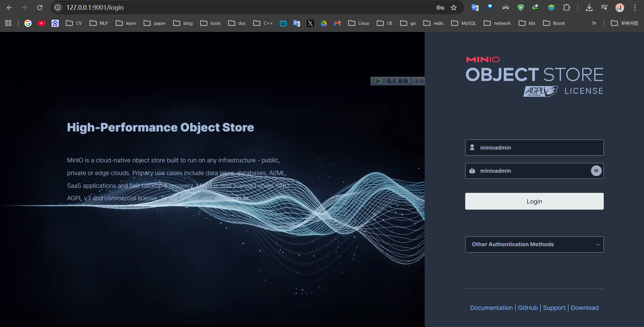Go back to the previous page
The width and height of the screenshot is (644, 327).
click(x=9, y=7)
